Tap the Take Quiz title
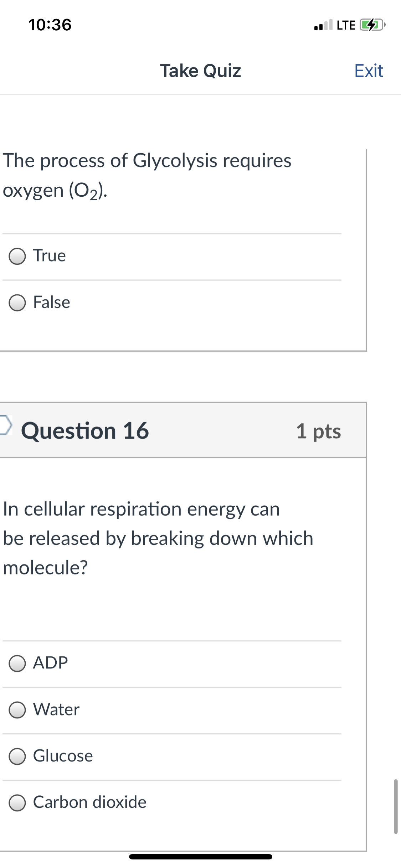The image size is (401, 868). (x=200, y=71)
